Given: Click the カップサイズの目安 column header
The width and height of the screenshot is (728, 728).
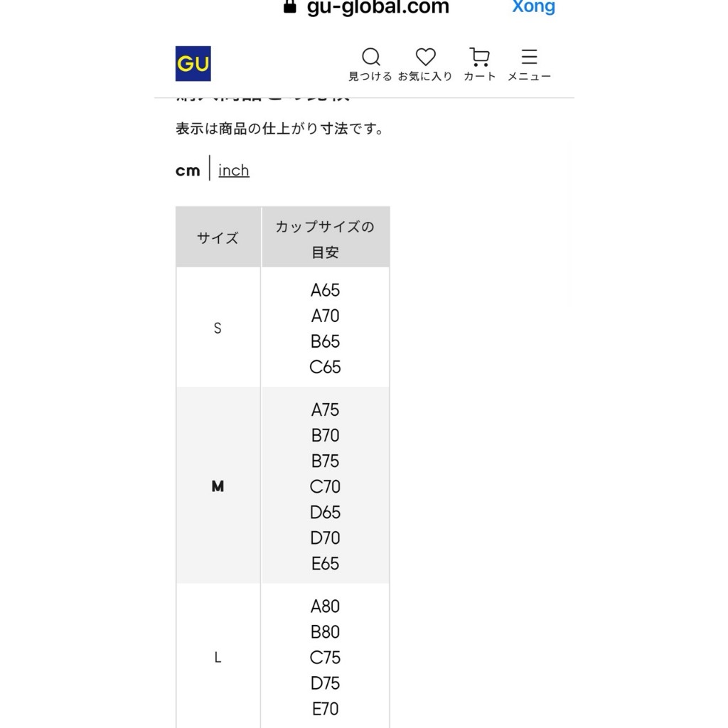Looking at the screenshot, I should pos(325,239).
